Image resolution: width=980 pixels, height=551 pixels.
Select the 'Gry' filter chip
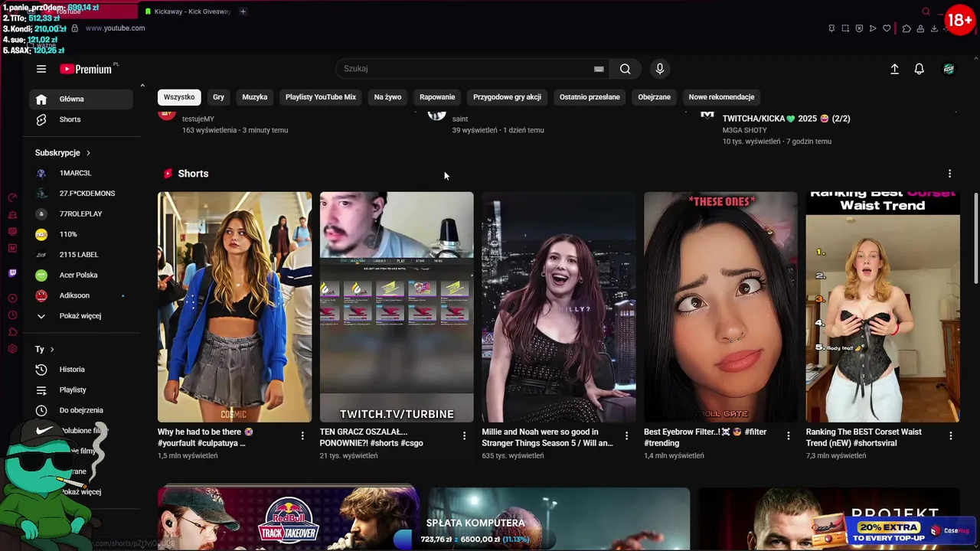(218, 97)
